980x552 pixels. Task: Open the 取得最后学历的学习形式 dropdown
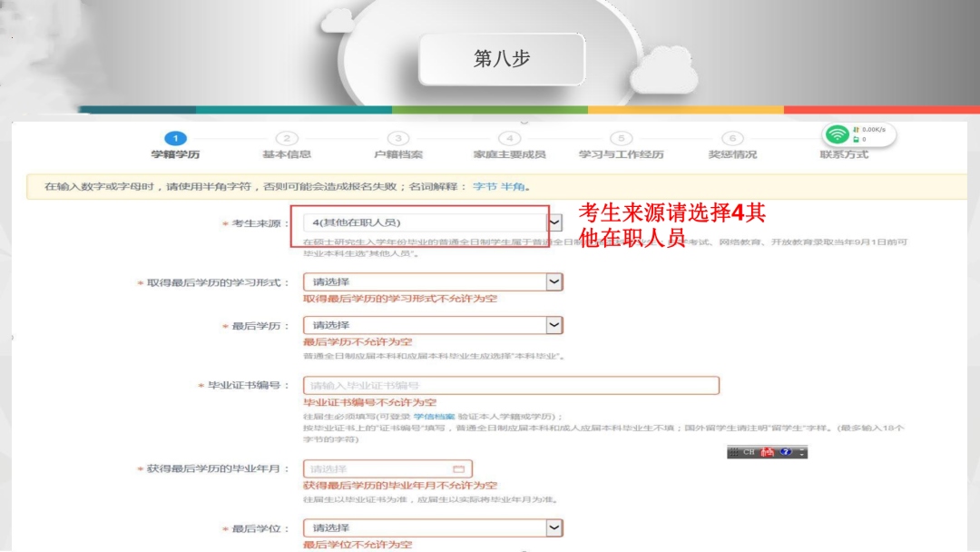pos(554,282)
